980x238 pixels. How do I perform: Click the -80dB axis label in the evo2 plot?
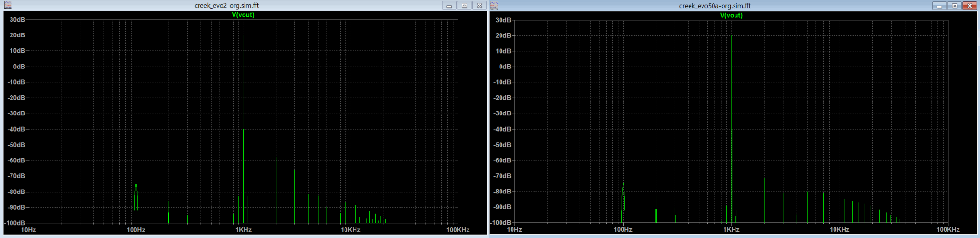coord(17,192)
